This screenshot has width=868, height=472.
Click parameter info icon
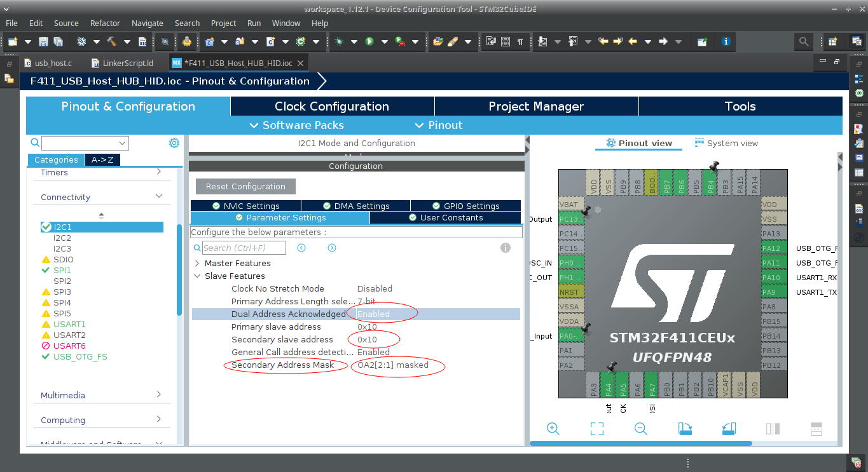506,248
